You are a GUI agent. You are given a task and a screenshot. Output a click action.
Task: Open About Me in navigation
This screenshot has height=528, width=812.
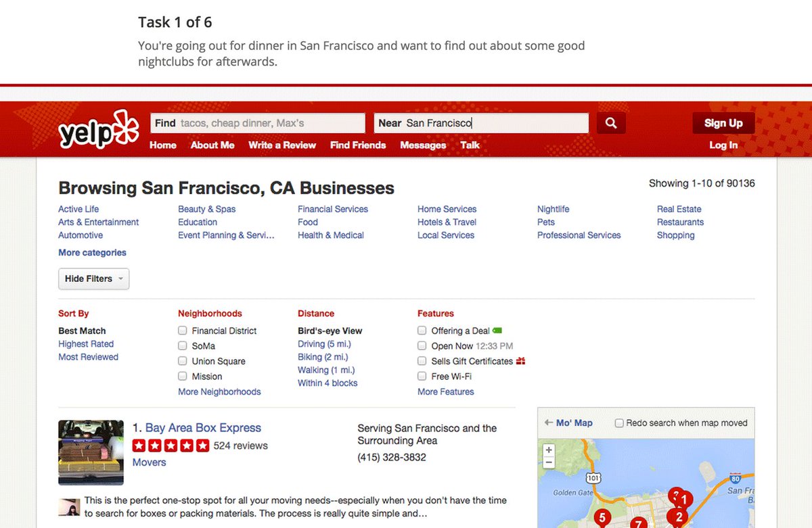coord(212,145)
